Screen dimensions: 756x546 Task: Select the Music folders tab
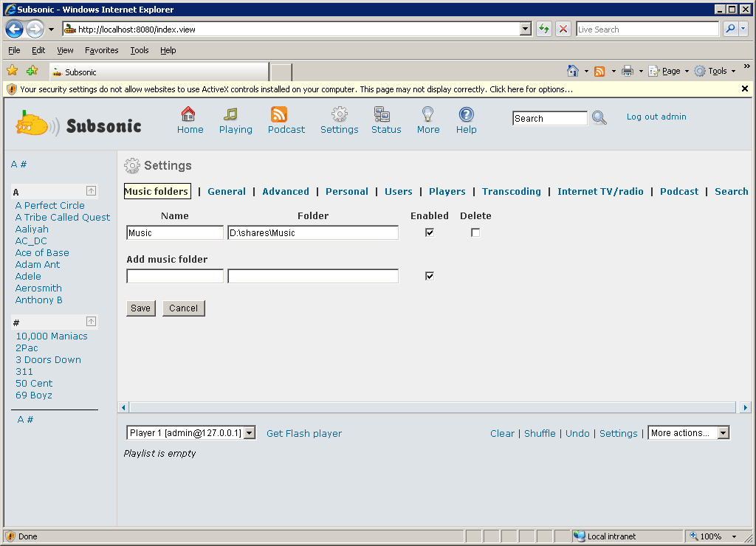pos(157,191)
